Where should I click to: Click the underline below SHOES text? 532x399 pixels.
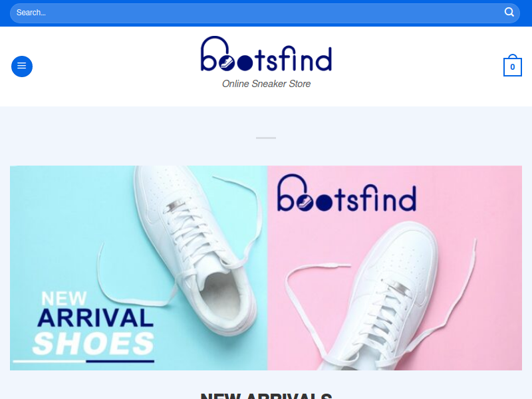pos(84,361)
